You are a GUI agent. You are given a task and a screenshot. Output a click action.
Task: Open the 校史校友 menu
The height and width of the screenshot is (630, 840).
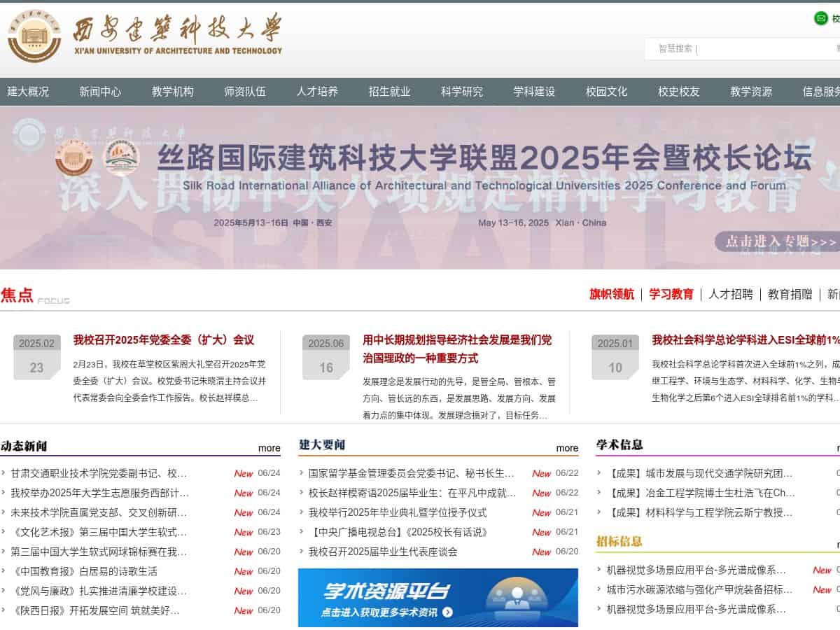pyautogui.click(x=679, y=92)
